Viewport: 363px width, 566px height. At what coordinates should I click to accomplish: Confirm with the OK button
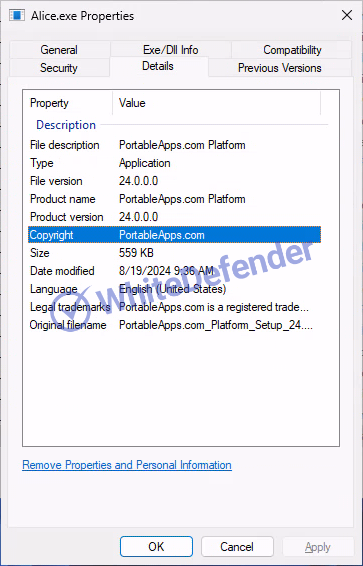156,547
